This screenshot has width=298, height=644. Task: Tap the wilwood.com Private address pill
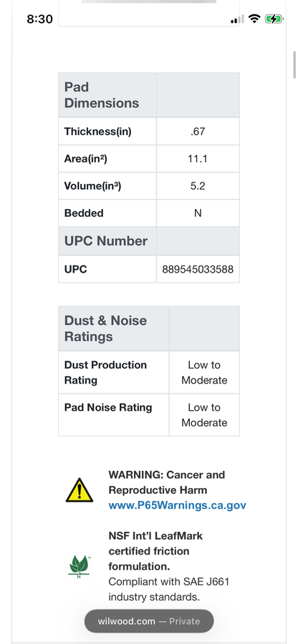pyautogui.click(x=149, y=621)
